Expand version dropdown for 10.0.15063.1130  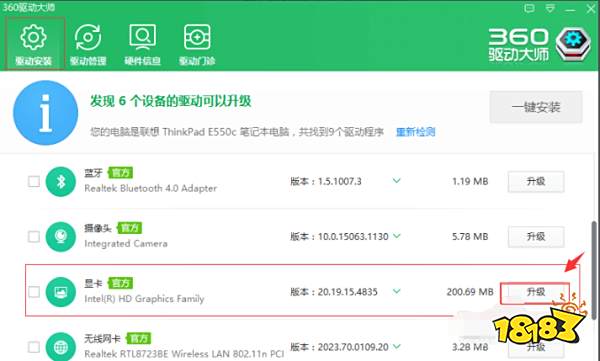tap(397, 236)
